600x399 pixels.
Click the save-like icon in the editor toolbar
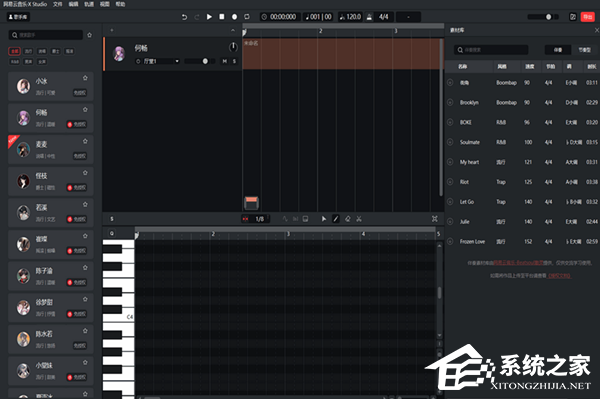point(305,219)
